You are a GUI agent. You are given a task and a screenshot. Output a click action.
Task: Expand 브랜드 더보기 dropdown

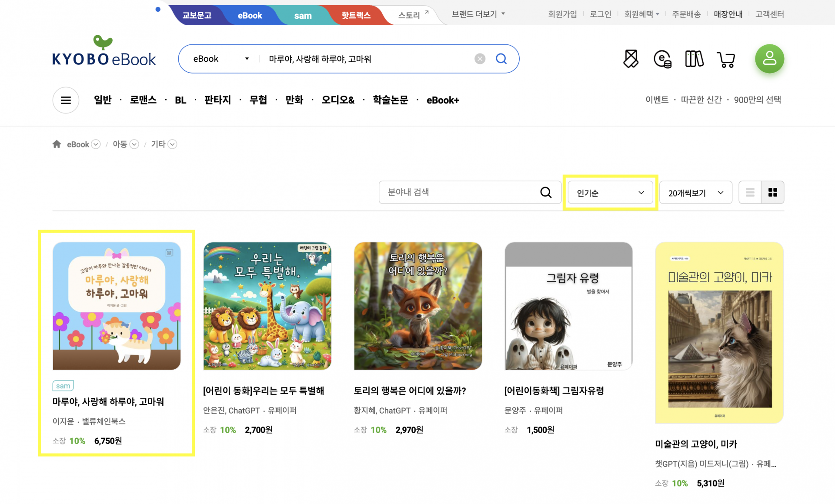[x=478, y=14]
